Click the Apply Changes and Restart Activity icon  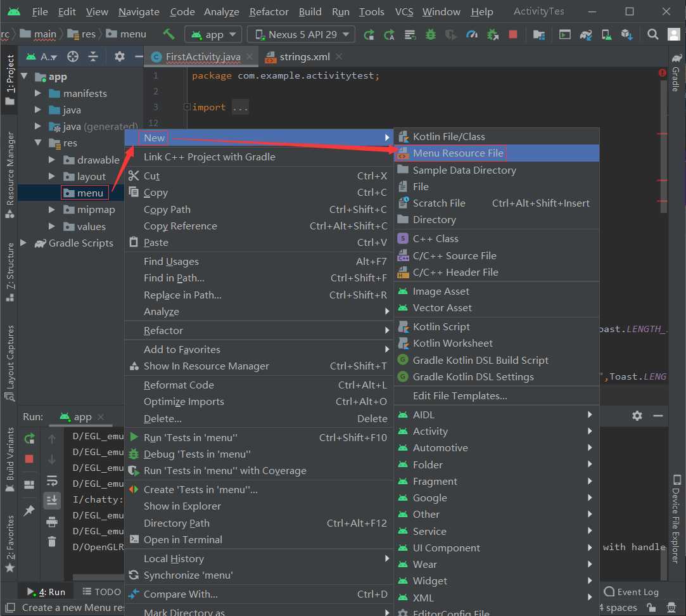point(389,34)
